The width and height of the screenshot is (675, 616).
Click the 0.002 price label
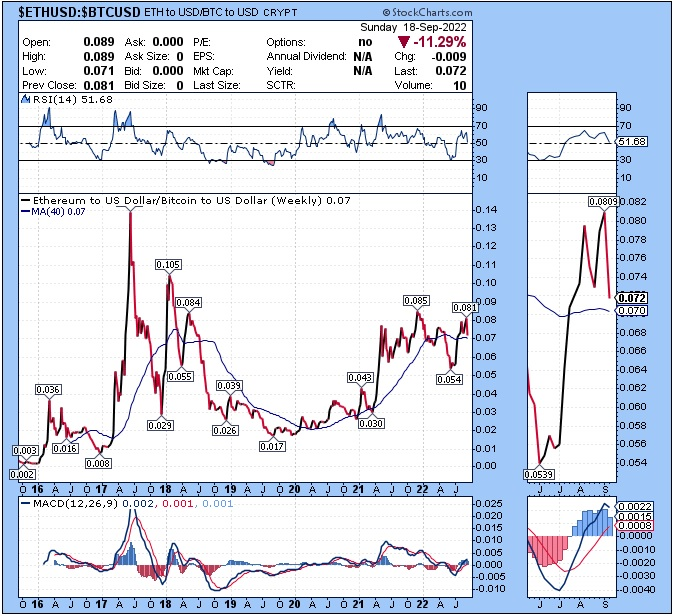(x=22, y=474)
